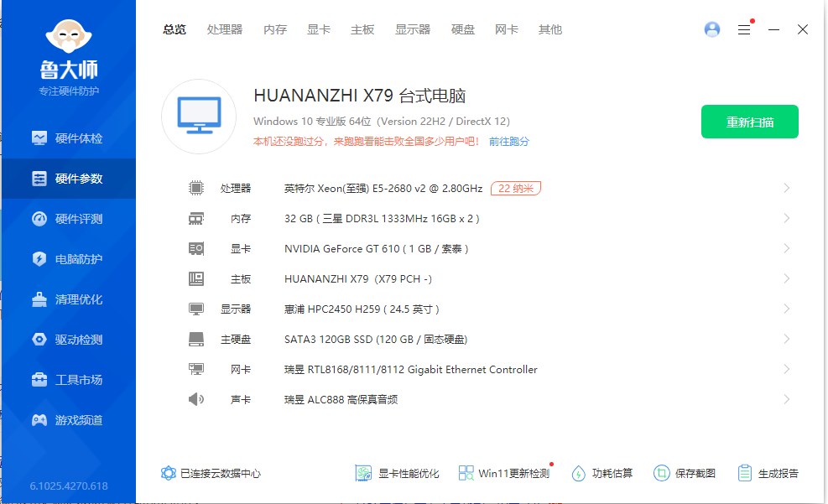828x504 pixels.
Task: Open 显卡性能优化
Action: click(397, 473)
